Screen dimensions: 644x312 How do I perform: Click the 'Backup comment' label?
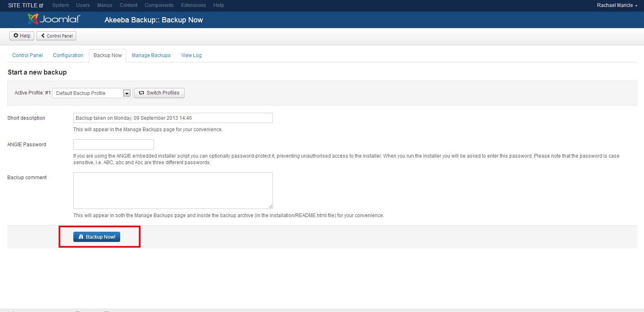click(27, 178)
